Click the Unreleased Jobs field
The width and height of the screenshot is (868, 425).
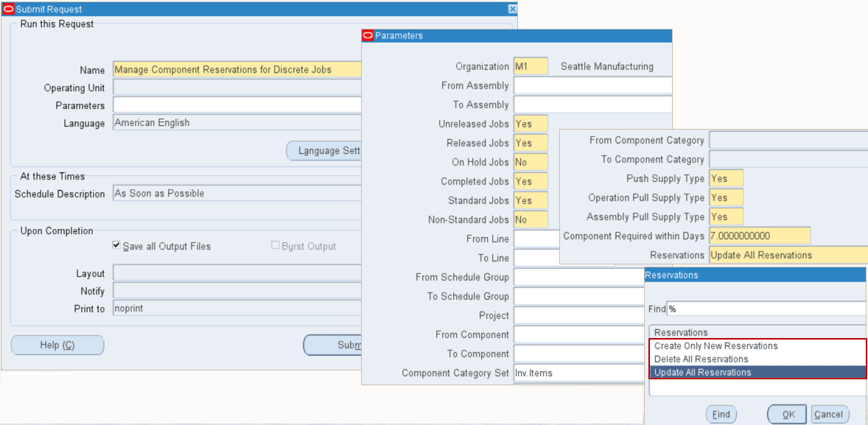[x=531, y=124]
